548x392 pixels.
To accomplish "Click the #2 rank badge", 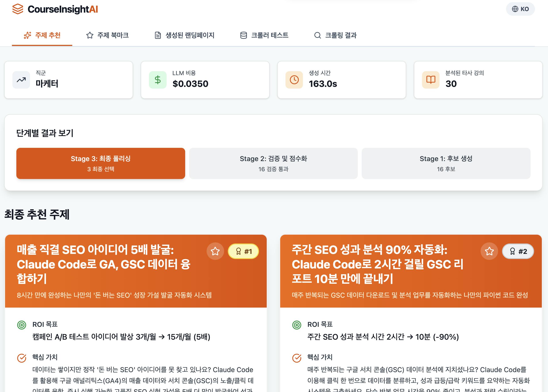I will pyautogui.click(x=518, y=251).
